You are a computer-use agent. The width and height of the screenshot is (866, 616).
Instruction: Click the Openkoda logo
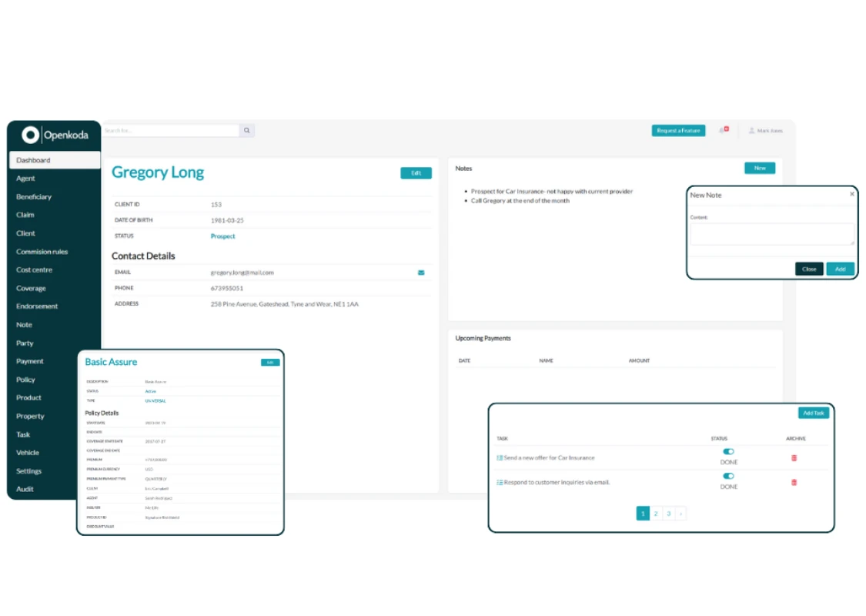(54, 134)
